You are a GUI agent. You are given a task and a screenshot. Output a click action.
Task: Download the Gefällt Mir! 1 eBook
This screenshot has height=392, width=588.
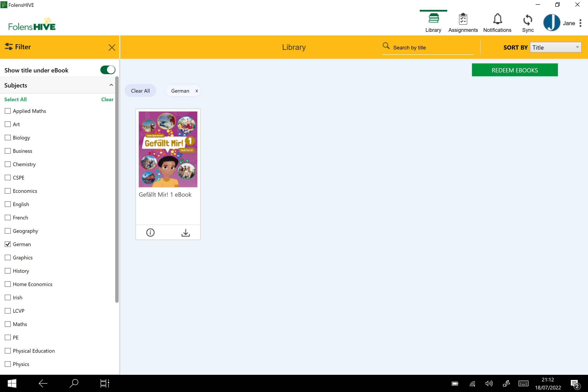tap(185, 233)
